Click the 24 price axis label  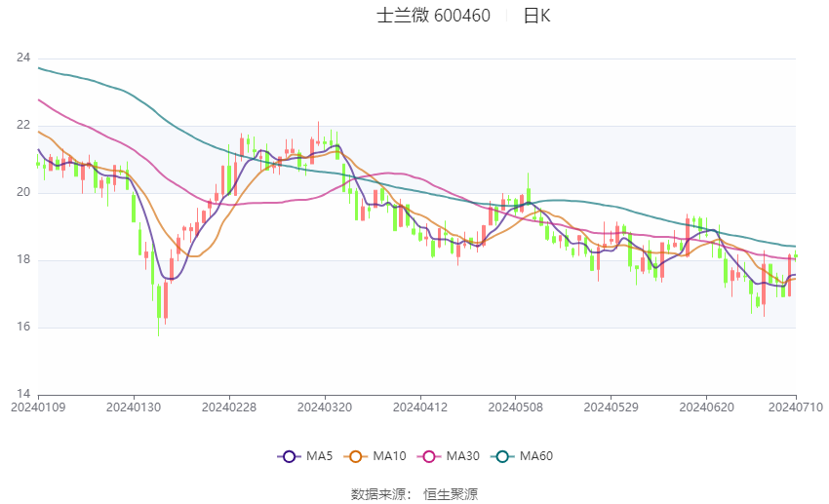coord(23,58)
